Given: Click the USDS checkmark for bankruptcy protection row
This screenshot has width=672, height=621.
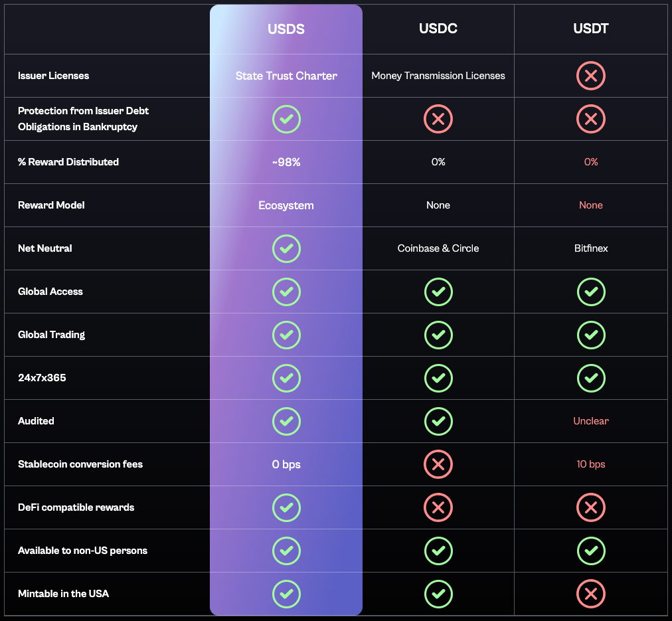Looking at the screenshot, I should 286,119.
